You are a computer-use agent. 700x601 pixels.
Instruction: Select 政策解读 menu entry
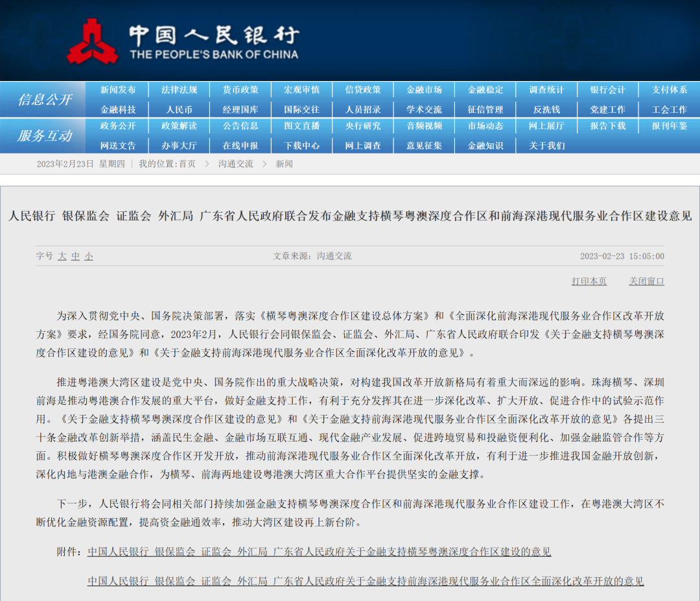pos(179,126)
